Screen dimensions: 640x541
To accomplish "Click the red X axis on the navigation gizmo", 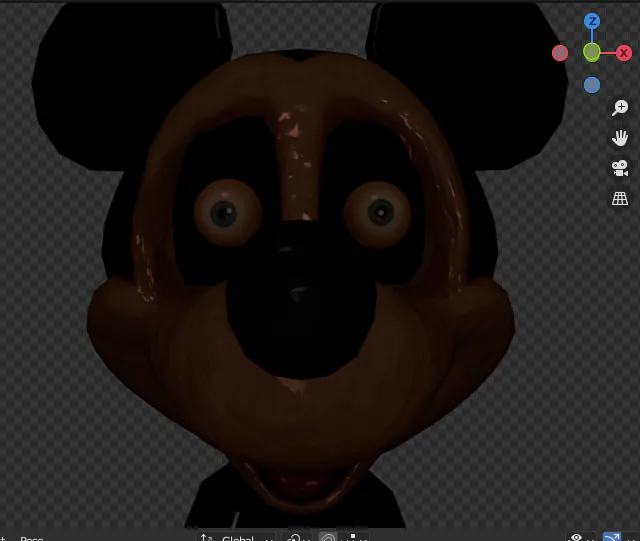I will click(624, 53).
